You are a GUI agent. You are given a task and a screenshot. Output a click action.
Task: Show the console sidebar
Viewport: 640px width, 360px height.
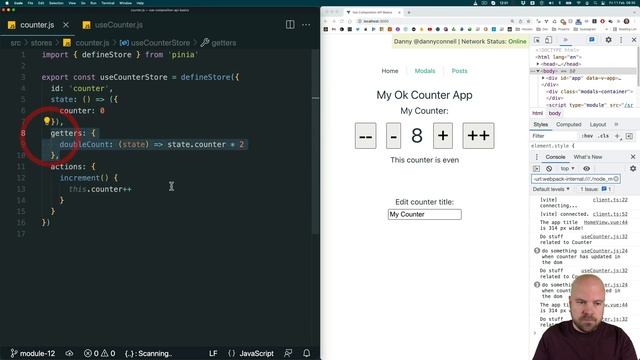click(x=536, y=169)
